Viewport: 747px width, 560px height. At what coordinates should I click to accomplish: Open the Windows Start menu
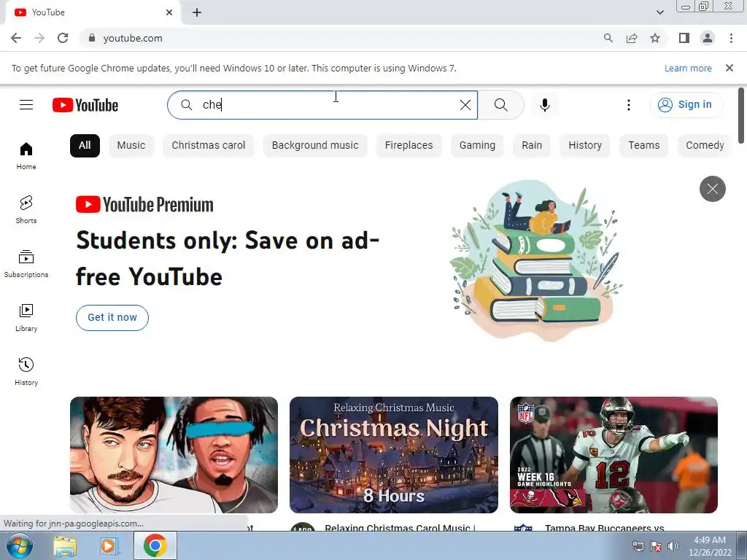click(19, 545)
